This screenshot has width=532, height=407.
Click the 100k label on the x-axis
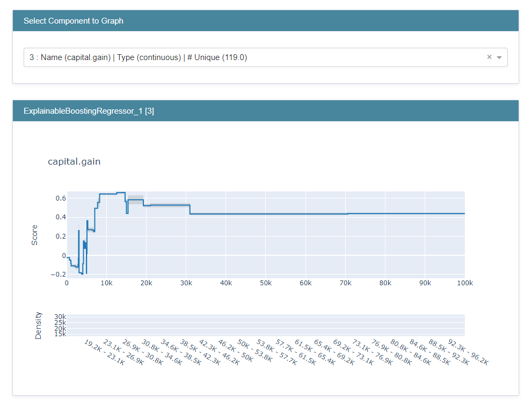pos(465,283)
